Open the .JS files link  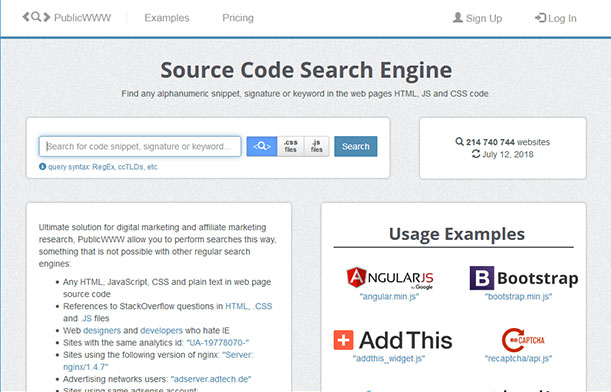tap(86, 318)
